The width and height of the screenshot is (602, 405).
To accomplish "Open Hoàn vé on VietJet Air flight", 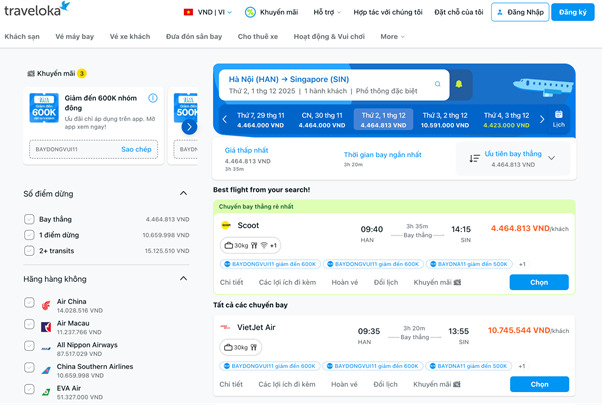I will pos(344,384).
